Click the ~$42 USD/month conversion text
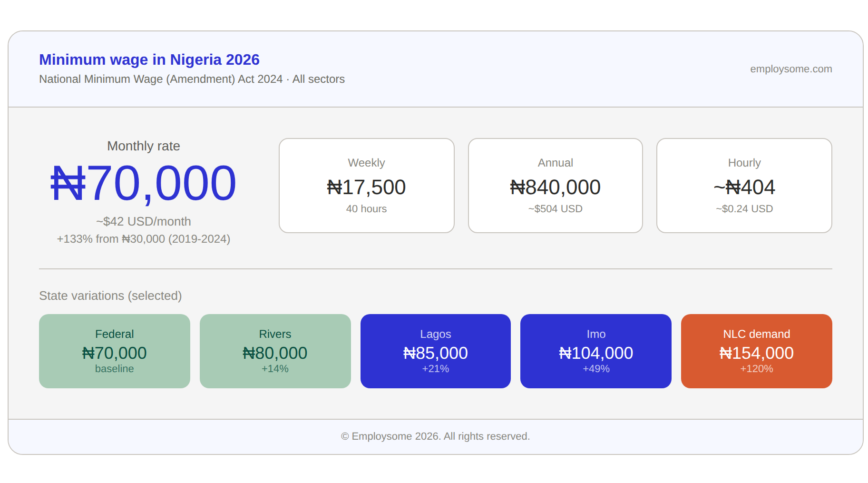 click(144, 221)
